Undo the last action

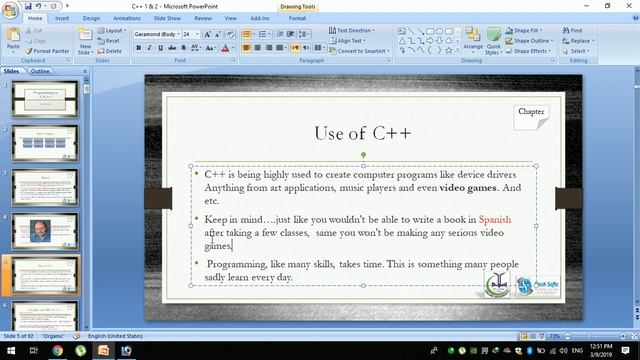click(38, 6)
